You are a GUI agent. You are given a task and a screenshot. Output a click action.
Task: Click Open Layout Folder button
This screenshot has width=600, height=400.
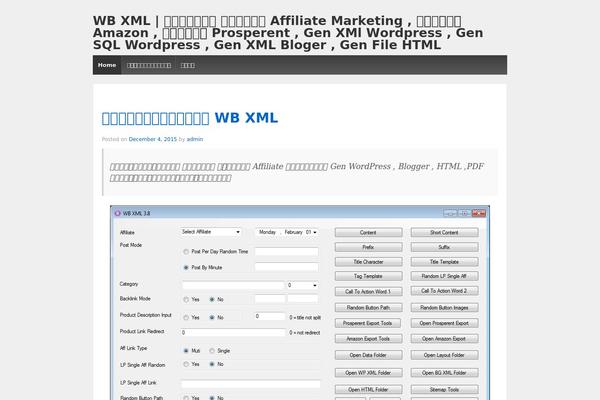tap(444, 355)
